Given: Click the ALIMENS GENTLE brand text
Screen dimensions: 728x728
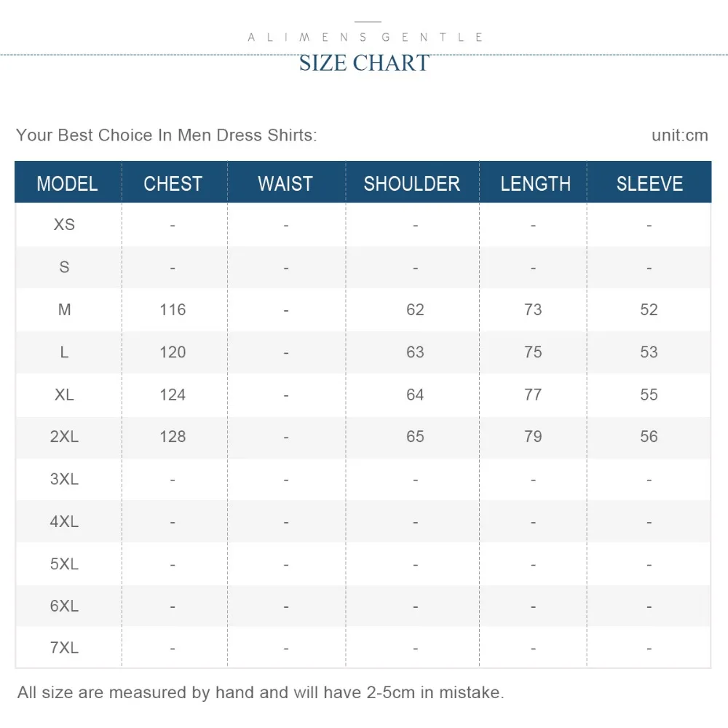Looking at the screenshot, I should [x=366, y=37].
